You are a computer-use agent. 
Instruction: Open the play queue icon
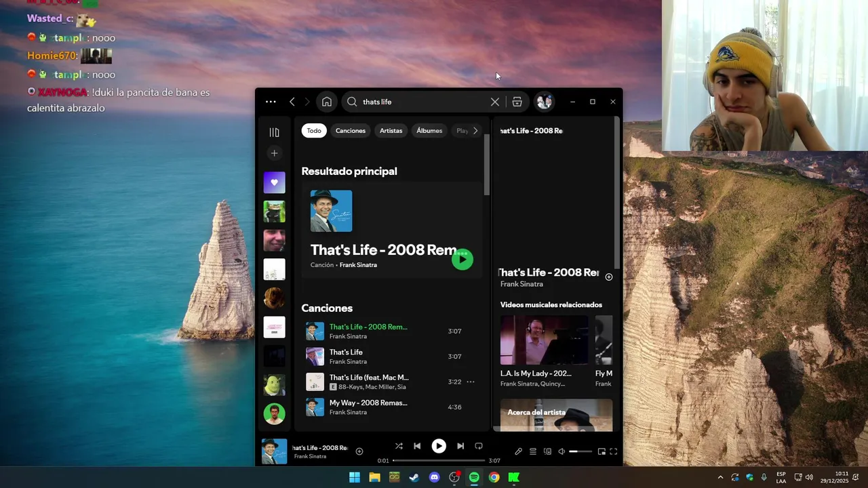coord(533,451)
